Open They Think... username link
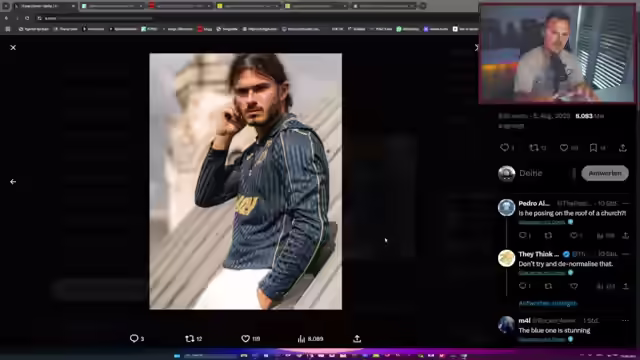This screenshot has height=360, width=640. (x=538, y=254)
